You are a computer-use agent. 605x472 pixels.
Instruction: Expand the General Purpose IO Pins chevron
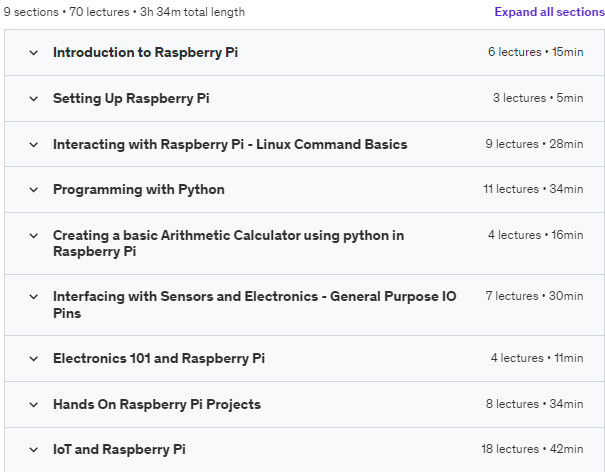[34, 297]
